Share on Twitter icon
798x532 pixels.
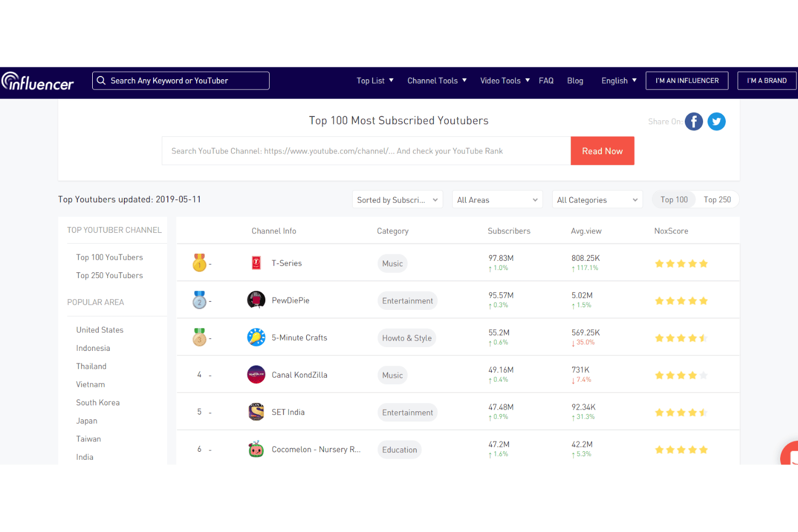(717, 122)
